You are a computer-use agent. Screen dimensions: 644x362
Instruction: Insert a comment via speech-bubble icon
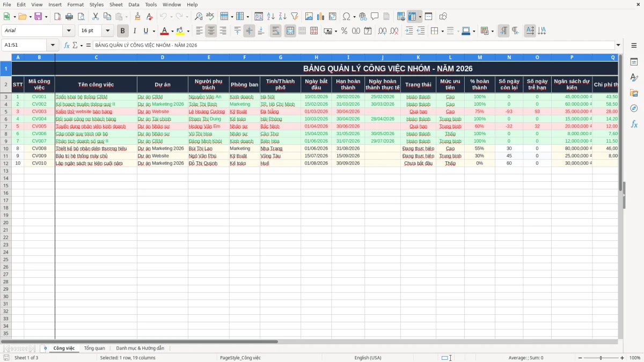click(375, 17)
